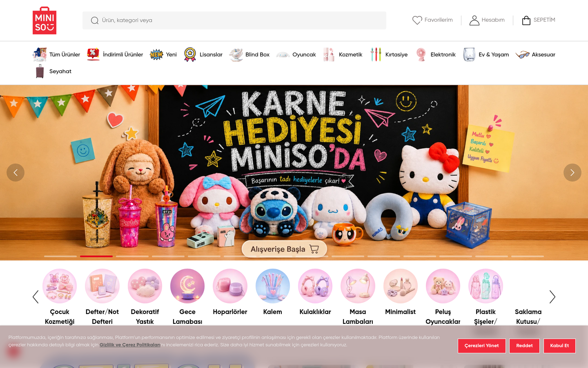
Task: Click the search magnifier icon
Action: [95, 20]
